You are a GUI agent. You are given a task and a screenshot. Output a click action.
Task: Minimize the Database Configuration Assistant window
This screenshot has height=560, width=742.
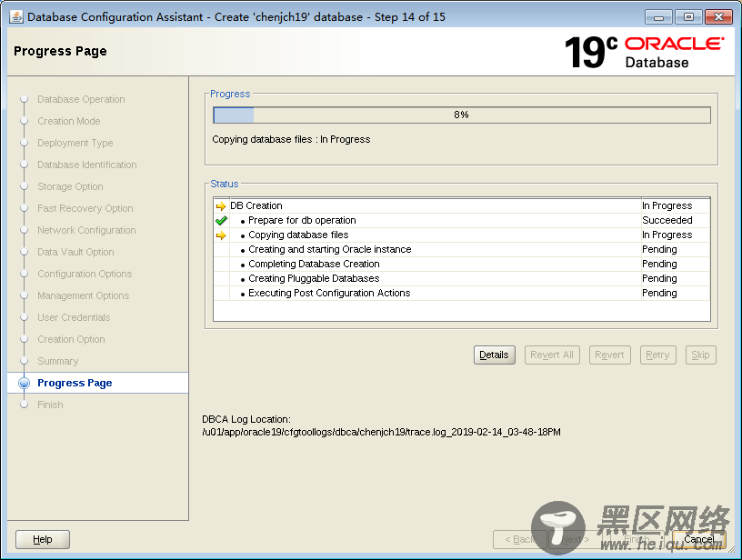658,17
